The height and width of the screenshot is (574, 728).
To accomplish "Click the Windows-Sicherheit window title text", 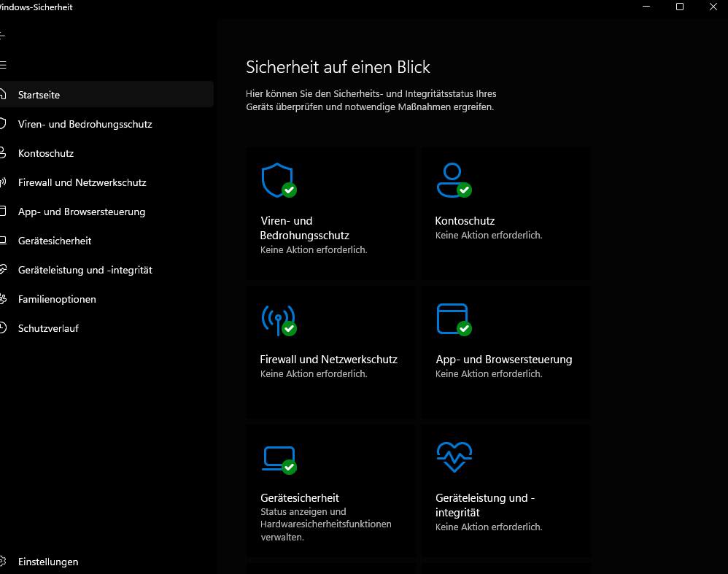I will pyautogui.click(x=36, y=7).
